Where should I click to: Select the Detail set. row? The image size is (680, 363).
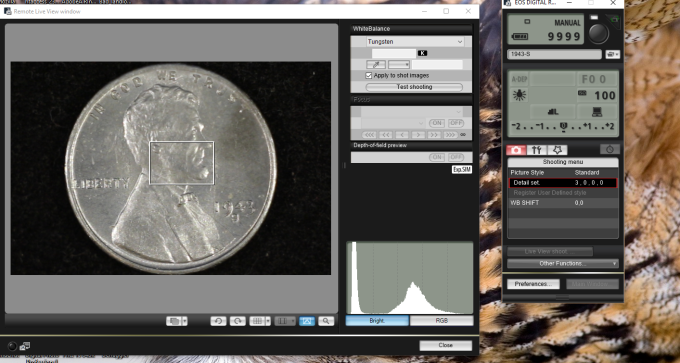pyautogui.click(x=563, y=183)
